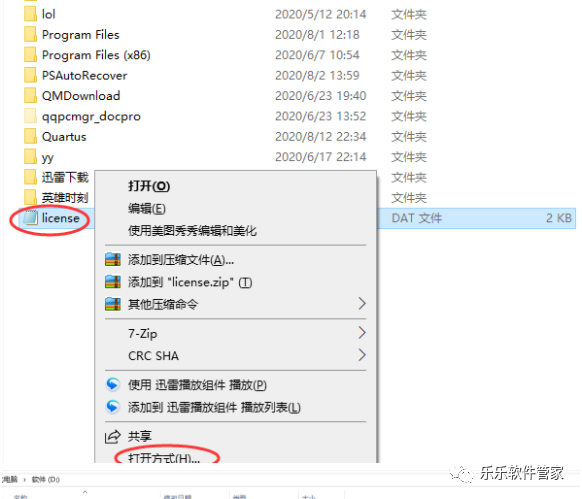
Task: Choose 编辑(E) in the context menu
Action: (x=147, y=209)
